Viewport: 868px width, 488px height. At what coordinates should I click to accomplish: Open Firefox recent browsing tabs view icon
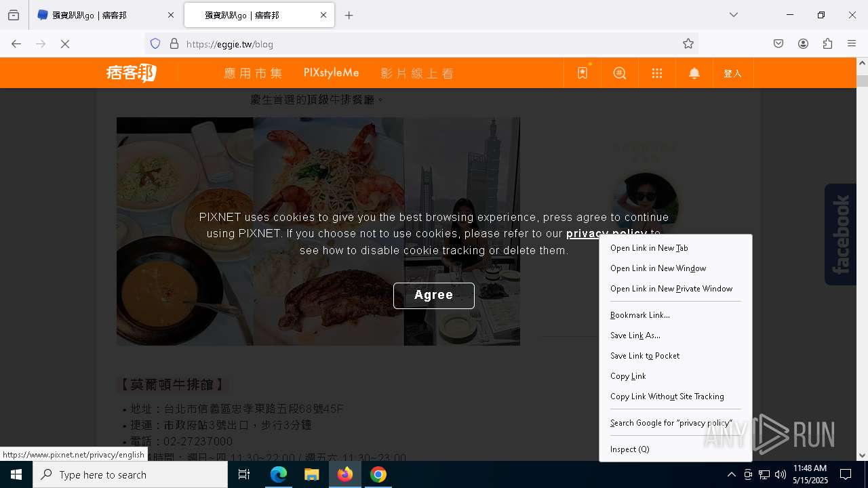tap(14, 15)
